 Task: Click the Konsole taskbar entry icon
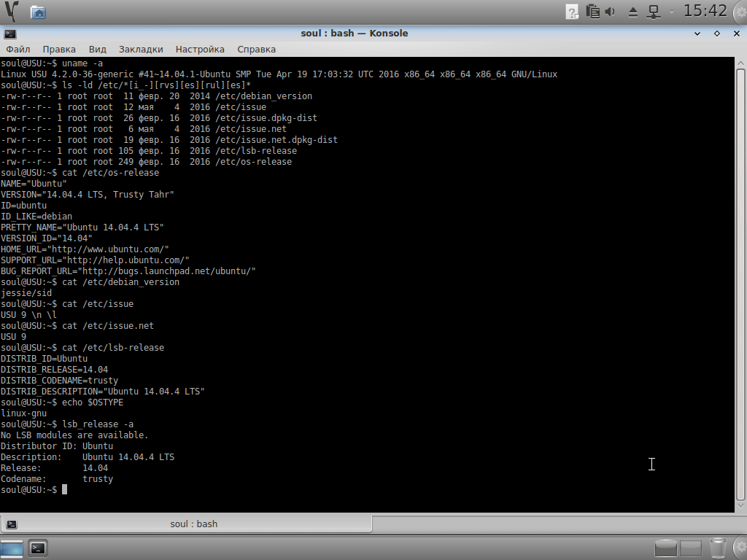point(37,548)
